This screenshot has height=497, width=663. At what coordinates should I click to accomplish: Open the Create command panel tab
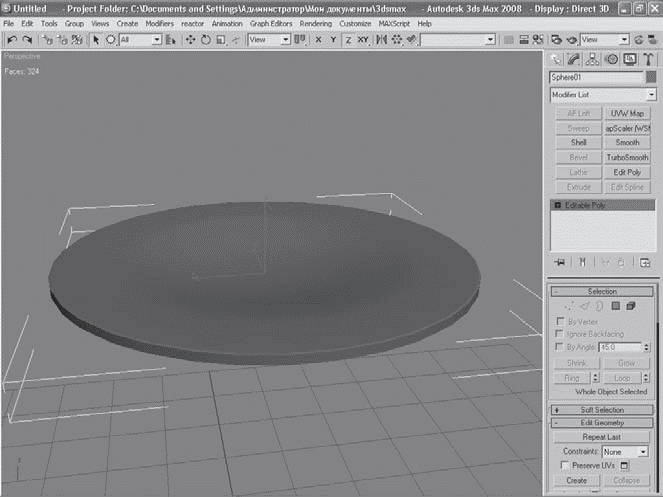click(x=557, y=59)
